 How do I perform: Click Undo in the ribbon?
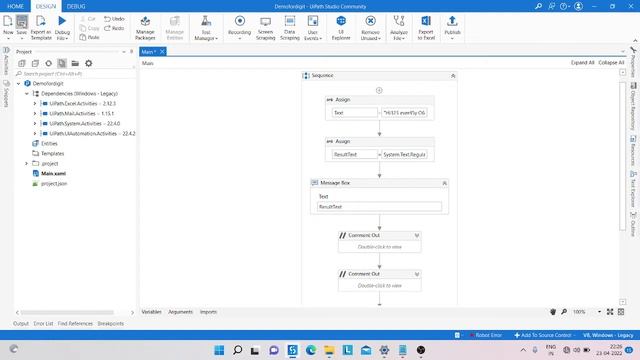point(114,19)
